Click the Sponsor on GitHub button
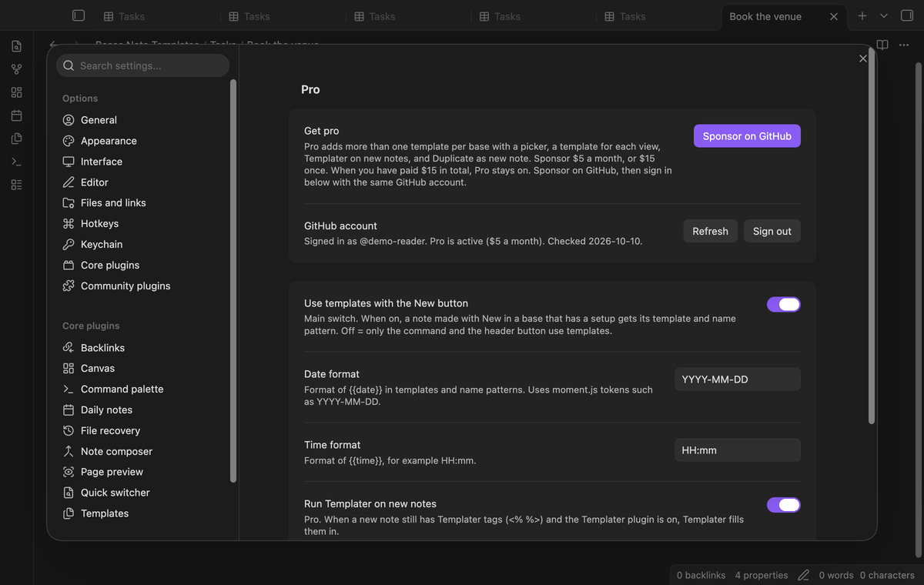924x585 pixels. tap(747, 136)
